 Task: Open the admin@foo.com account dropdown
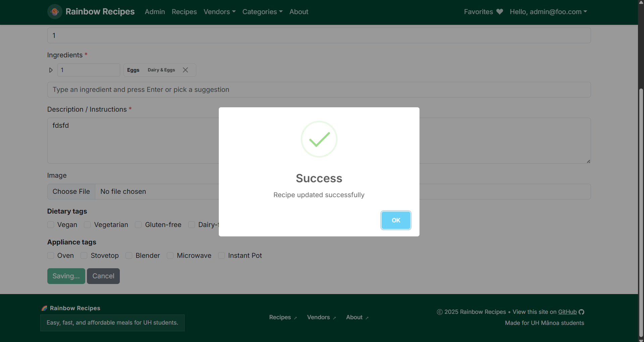548,12
